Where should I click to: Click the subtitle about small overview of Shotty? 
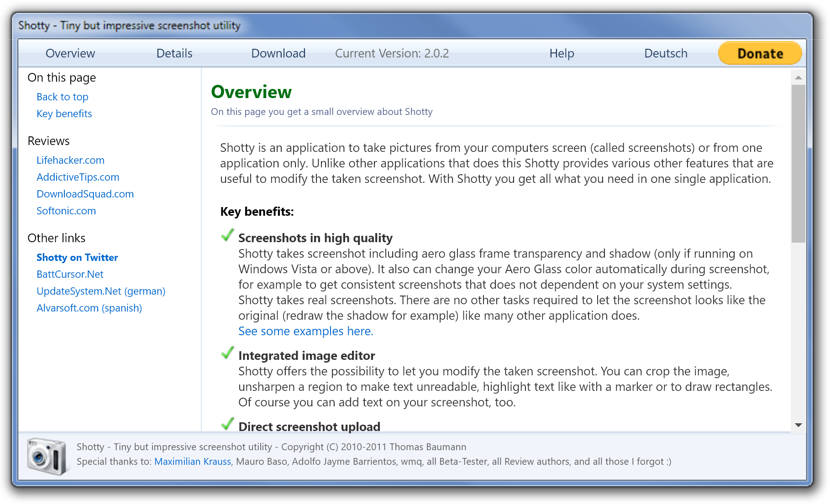322,112
